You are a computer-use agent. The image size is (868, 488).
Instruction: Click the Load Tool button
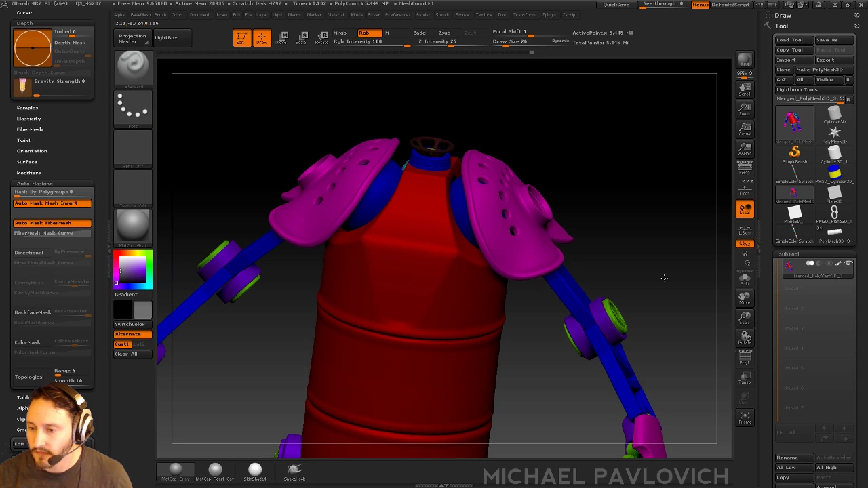(x=793, y=40)
